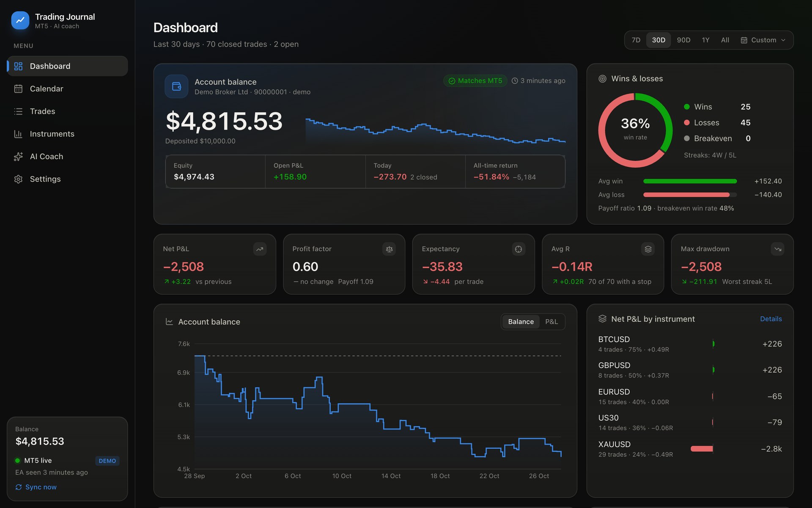Open the Calendar page
The width and height of the screenshot is (812, 508).
67,89
